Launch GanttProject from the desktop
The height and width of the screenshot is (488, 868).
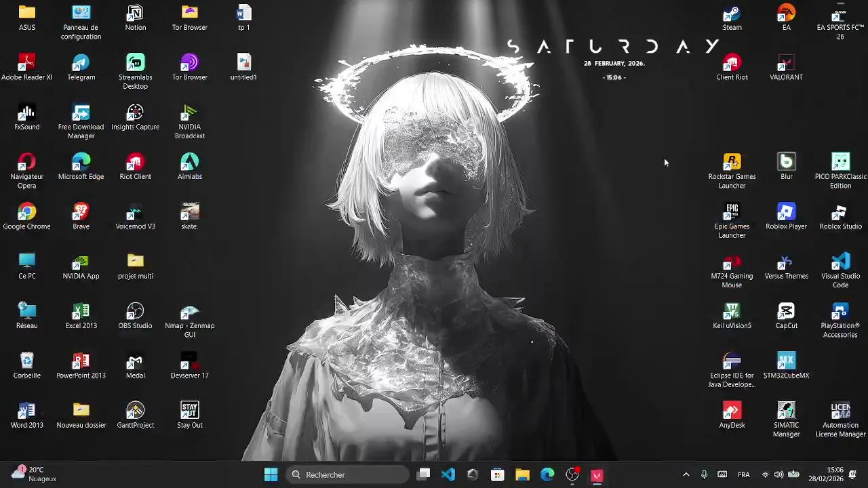point(135,415)
